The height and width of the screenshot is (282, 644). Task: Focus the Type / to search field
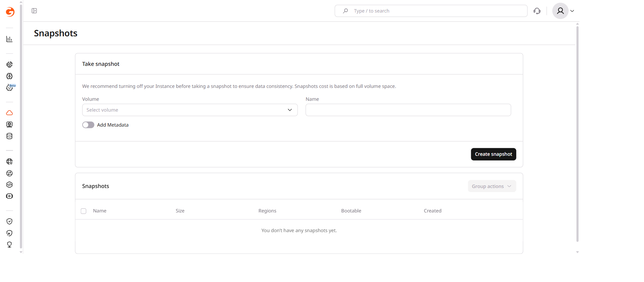coord(431,11)
